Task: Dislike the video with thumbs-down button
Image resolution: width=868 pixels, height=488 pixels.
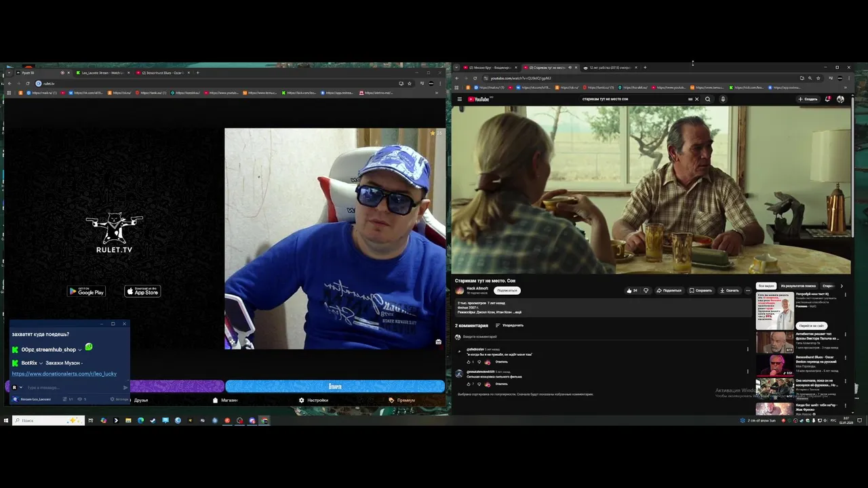Action: click(x=646, y=290)
